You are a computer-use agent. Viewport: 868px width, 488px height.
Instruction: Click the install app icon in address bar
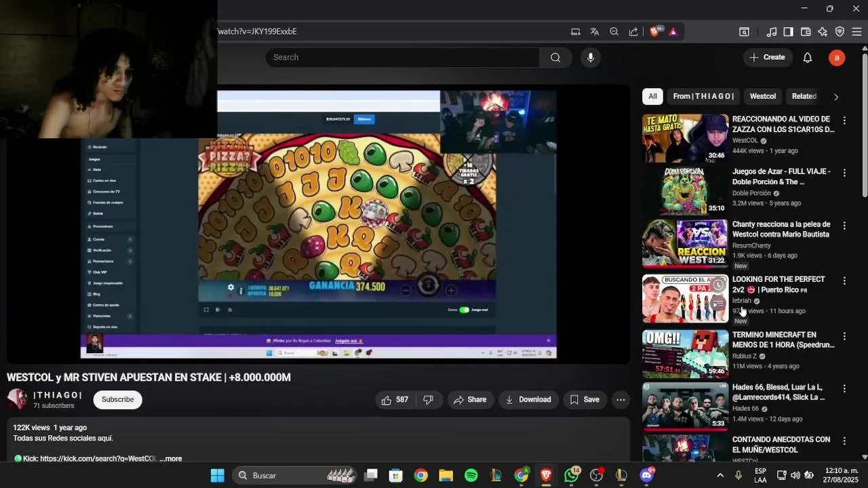(576, 31)
